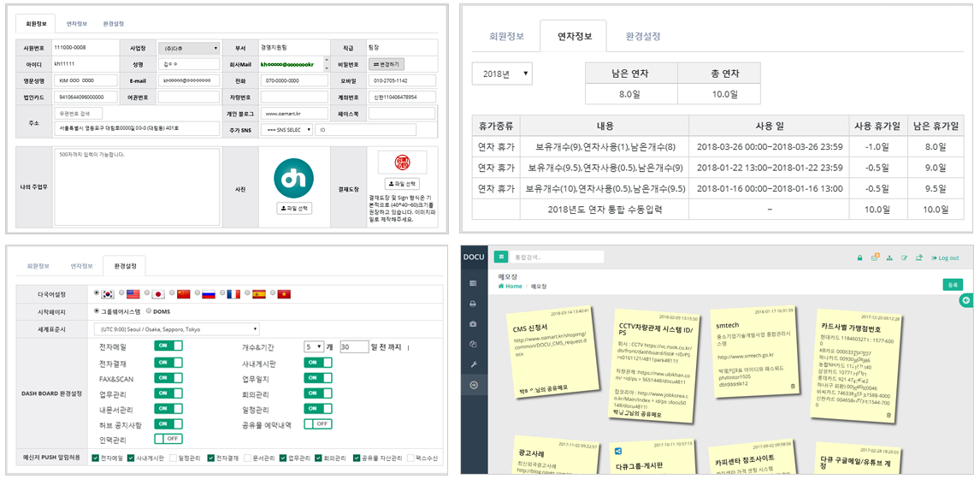Switch to 연차정보 tab in the settings panel

81,266
